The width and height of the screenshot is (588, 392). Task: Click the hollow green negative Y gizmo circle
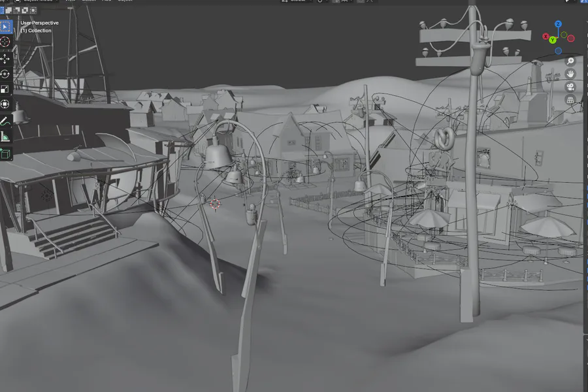tap(564, 35)
